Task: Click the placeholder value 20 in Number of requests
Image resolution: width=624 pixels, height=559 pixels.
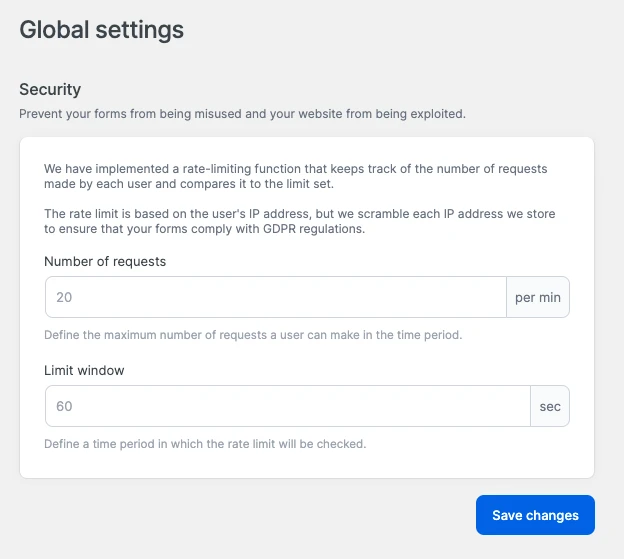Action: point(64,297)
